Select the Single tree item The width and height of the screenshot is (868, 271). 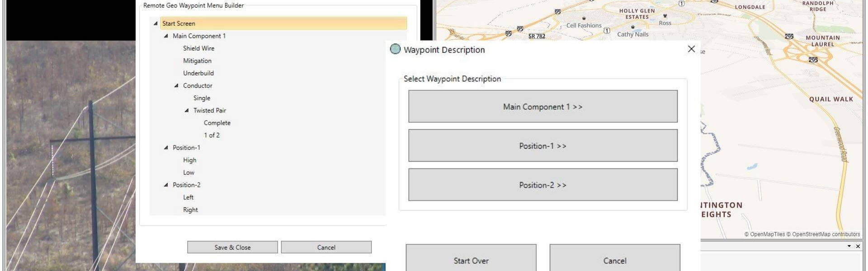202,98
